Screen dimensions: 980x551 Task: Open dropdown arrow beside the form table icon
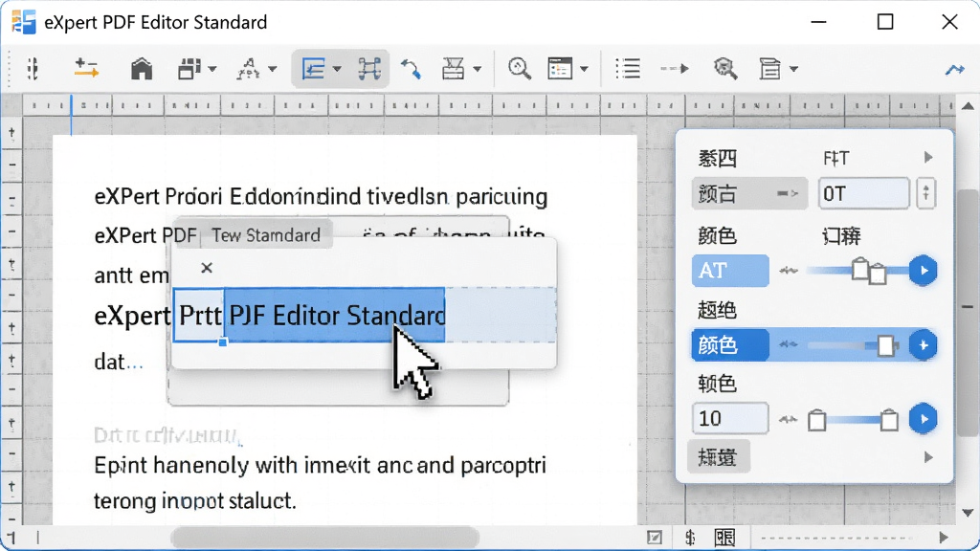pyautogui.click(x=584, y=69)
